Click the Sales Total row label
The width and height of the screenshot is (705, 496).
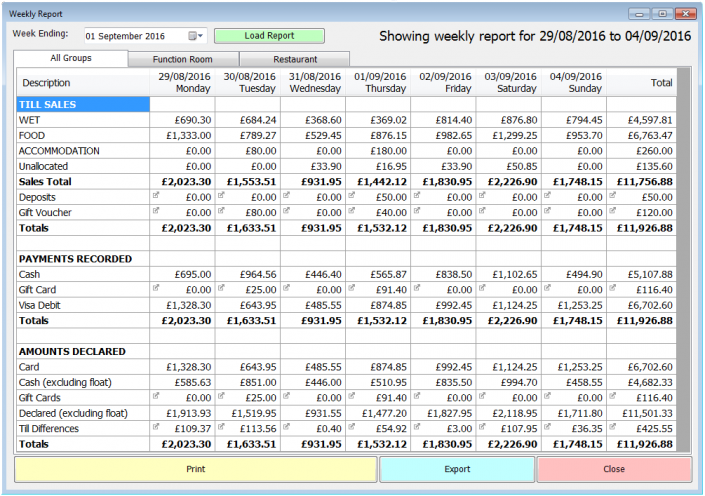pyautogui.click(x=45, y=182)
